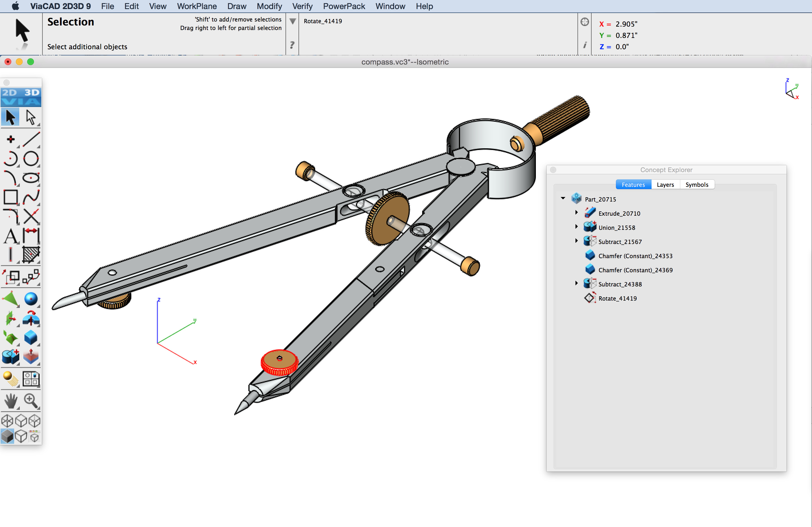Toggle the 2D/3D mode switcher
This screenshot has width=812, height=527.
(x=21, y=97)
